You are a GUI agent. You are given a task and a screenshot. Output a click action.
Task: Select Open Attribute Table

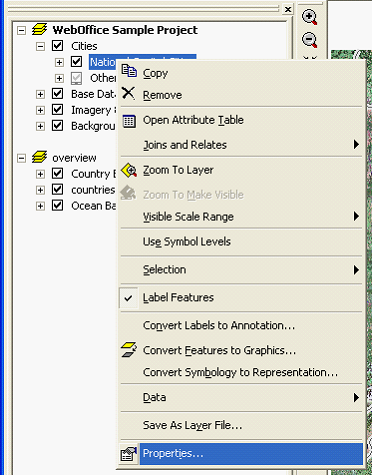pyautogui.click(x=241, y=120)
